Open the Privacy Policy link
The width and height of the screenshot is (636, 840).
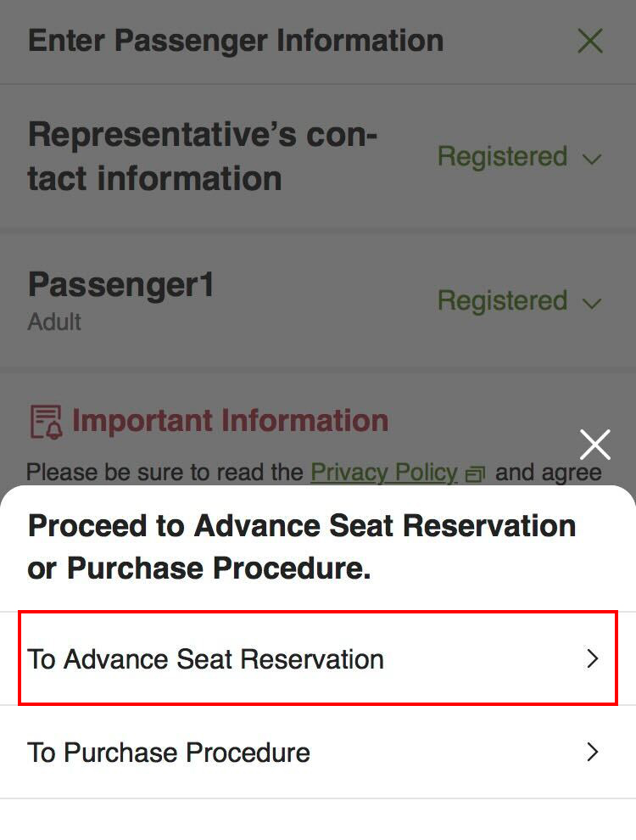click(x=384, y=473)
